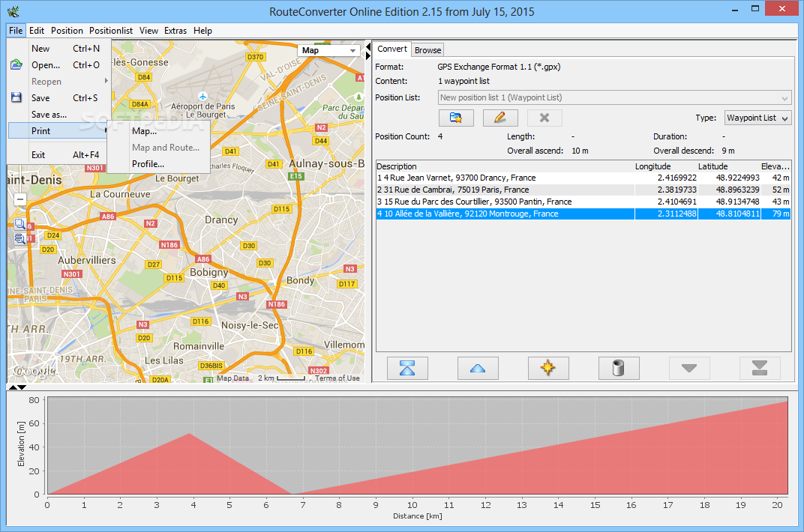Open the File menu
The width and height of the screenshot is (804, 532).
[x=16, y=31]
